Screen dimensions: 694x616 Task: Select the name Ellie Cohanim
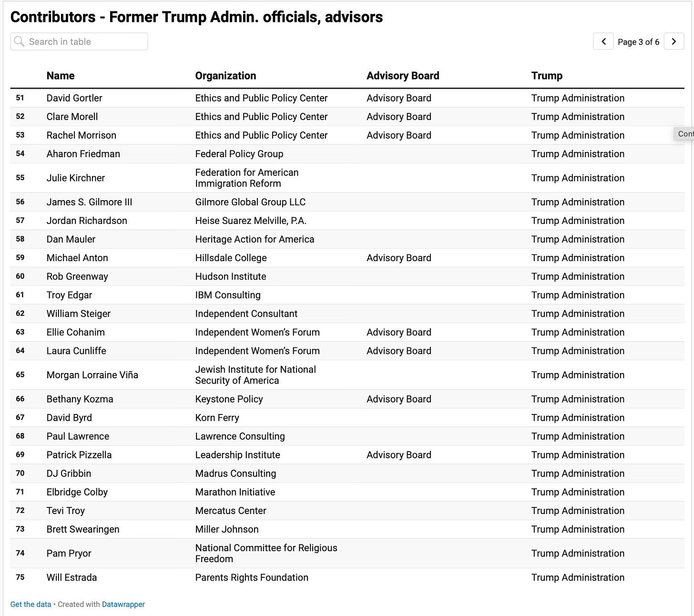[76, 332]
